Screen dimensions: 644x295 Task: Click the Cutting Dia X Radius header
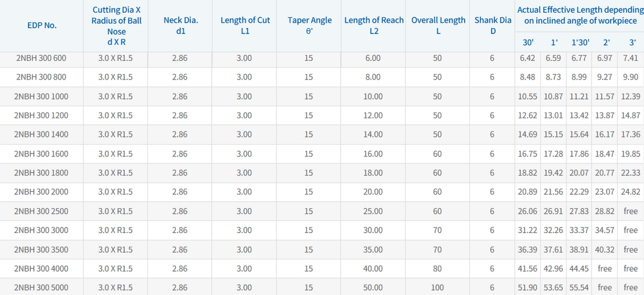click(117, 26)
